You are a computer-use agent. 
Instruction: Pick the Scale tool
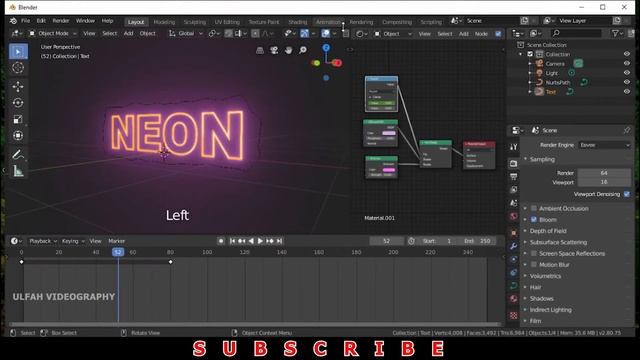pos(18,119)
